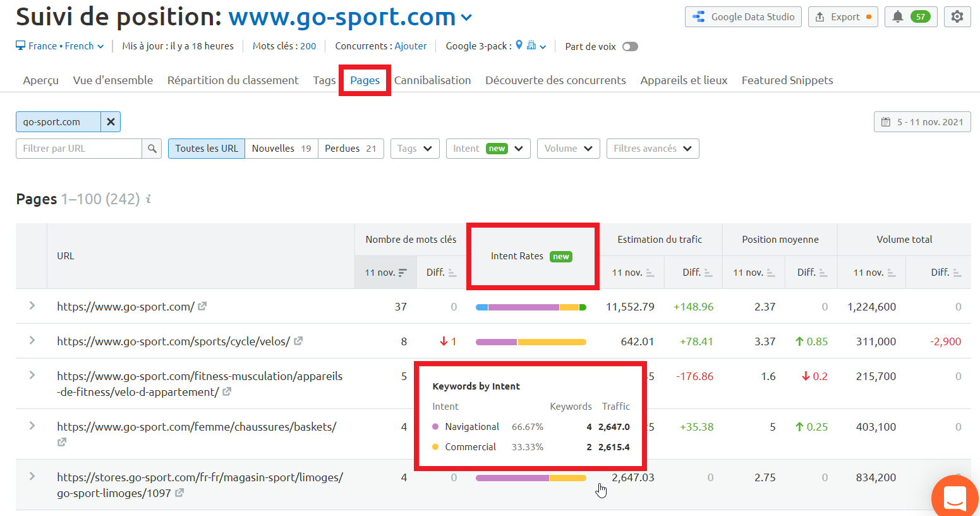
Task: Go to Découverte des concurrents tab
Action: 555,80
